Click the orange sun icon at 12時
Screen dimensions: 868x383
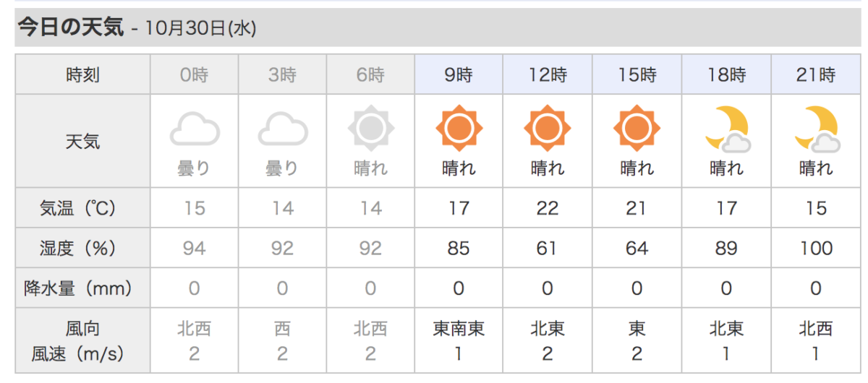(x=548, y=129)
